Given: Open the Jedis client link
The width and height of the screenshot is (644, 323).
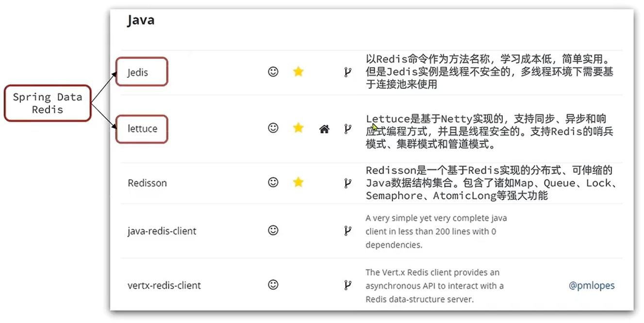Looking at the screenshot, I should click(138, 72).
